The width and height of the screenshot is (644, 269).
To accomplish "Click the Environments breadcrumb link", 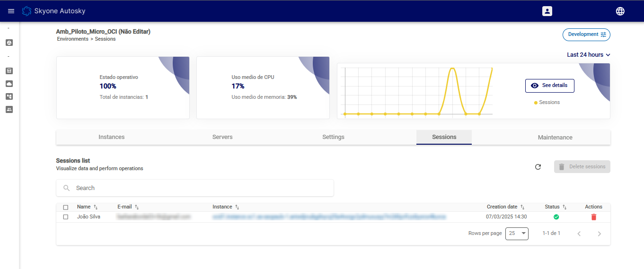I will 73,39.
